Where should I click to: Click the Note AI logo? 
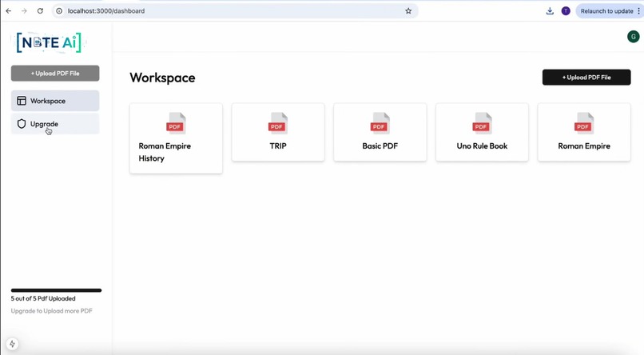click(x=49, y=42)
